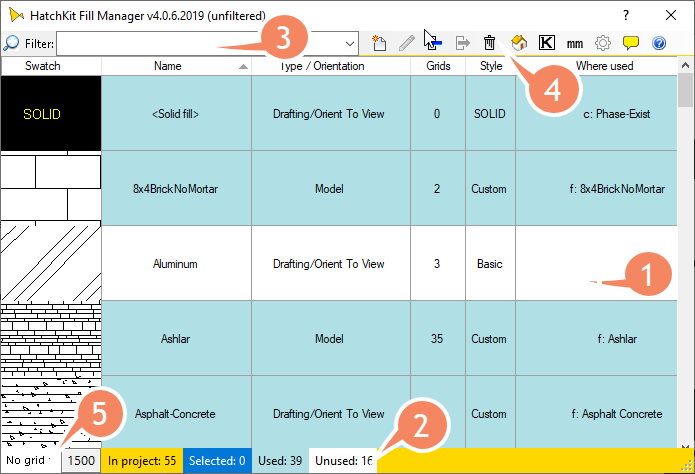The height and width of the screenshot is (474, 695).
Task: Click Model type in Ashlar row
Action: (331, 338)
